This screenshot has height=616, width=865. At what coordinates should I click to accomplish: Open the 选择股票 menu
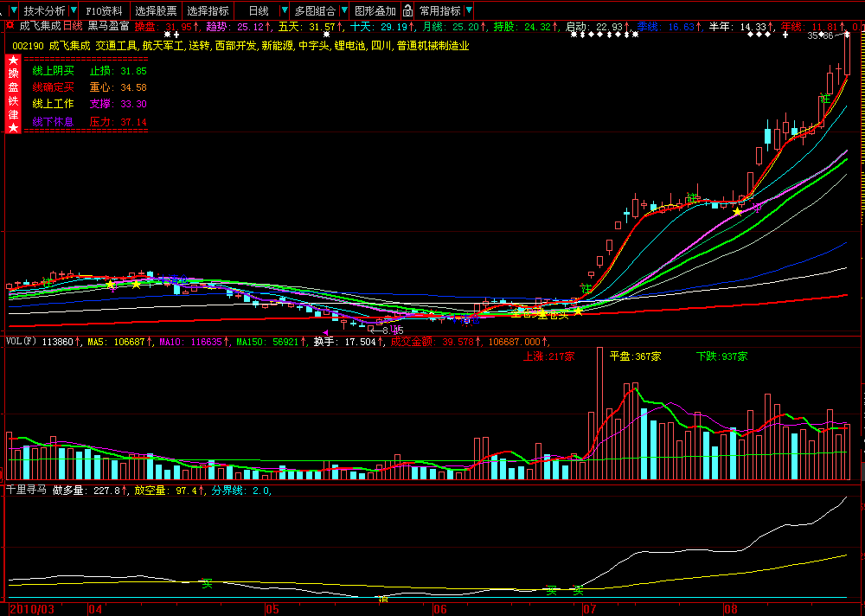tap(156, 10)
